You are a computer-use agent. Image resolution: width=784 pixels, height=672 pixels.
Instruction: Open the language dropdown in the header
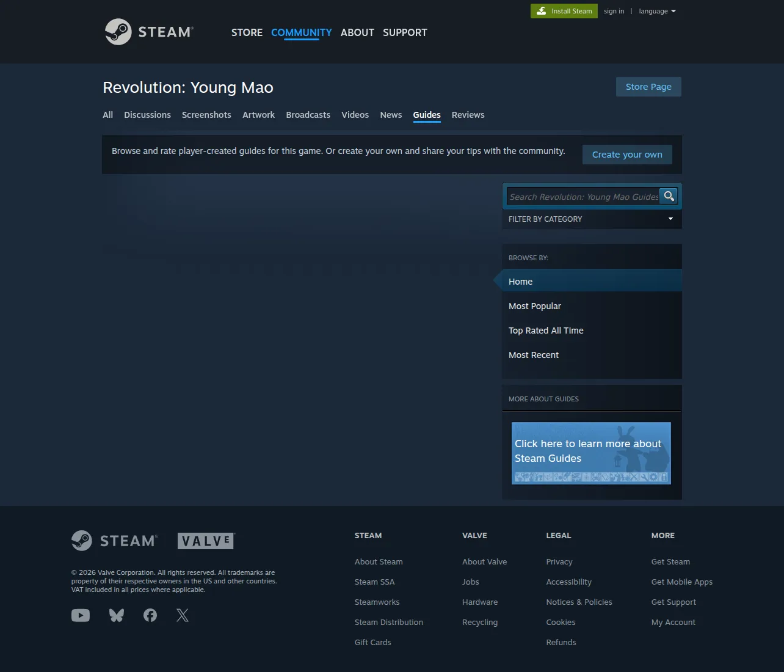point(658,11)
